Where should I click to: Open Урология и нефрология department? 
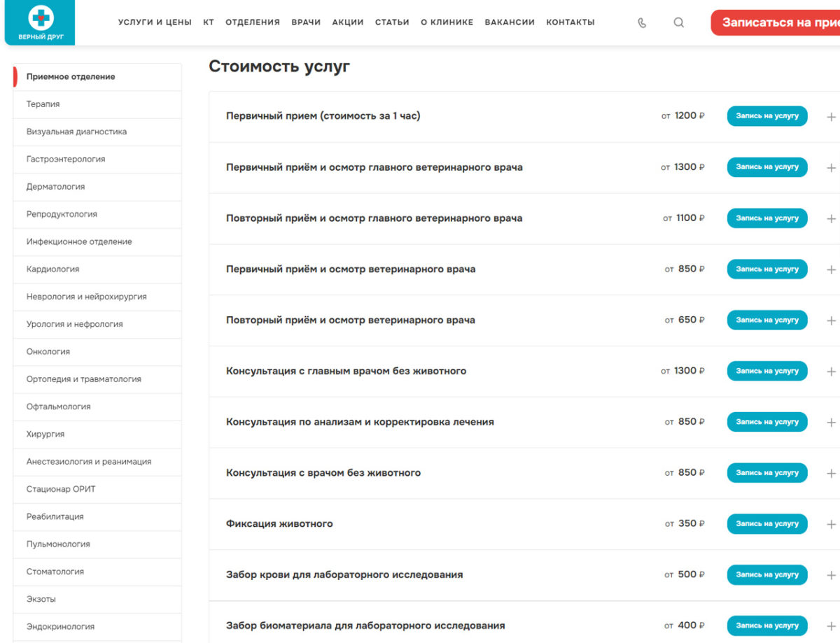pyautogui.click(x=97, y=325)
